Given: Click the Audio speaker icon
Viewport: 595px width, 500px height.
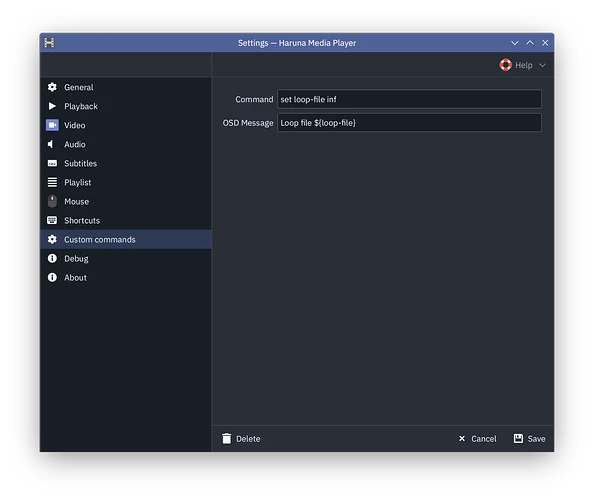Looking at the screenshot, I should point(51,144).
